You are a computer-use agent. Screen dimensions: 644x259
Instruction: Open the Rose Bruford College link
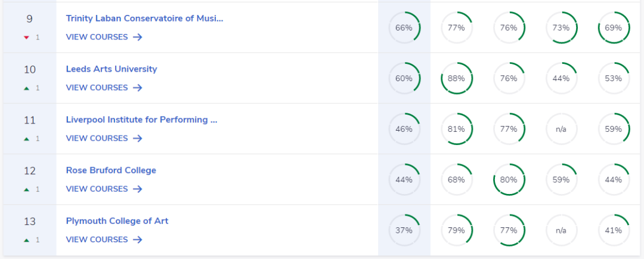point(111,170)
